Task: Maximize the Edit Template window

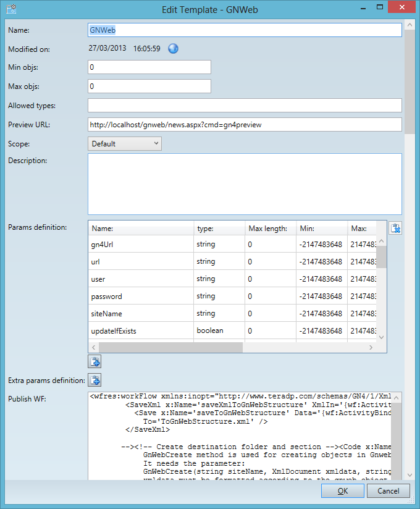Action: (379, 7)
